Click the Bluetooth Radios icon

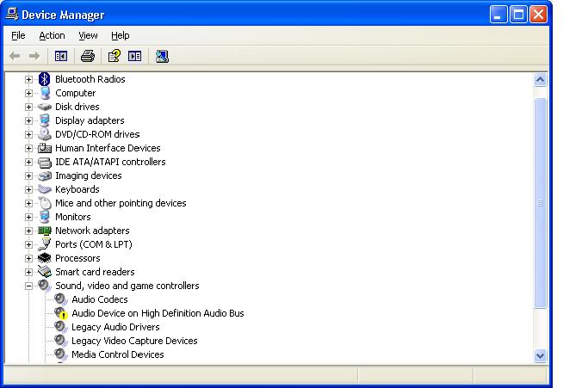click(x=44, y=79)
